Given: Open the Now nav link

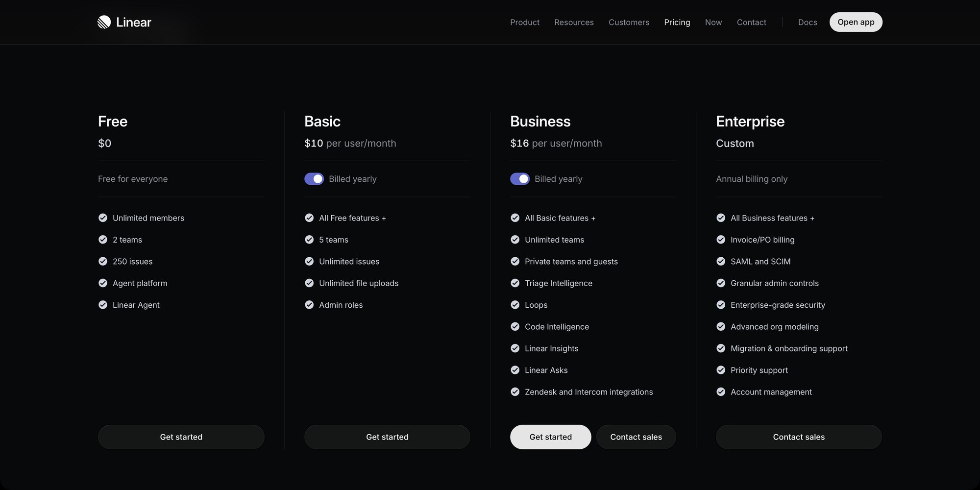Looking at the screenshot, I should [713, 22].
